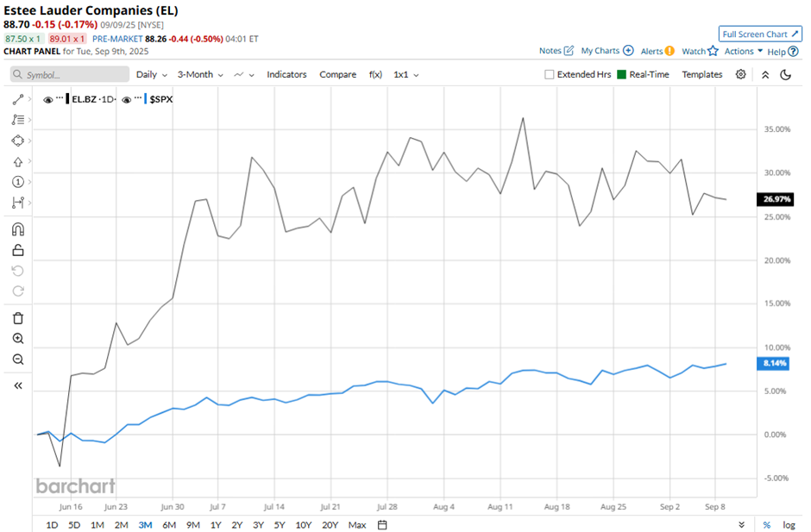Delete drawings with the trash icon
Image resolution: width=811 pixels, height=532 pixels.
pyautogui.click(x=17, y=318)
